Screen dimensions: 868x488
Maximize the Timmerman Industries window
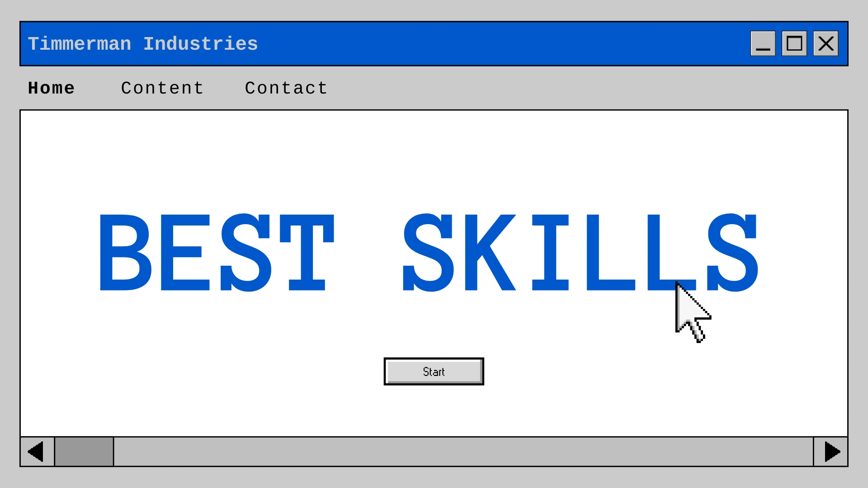coord(794,44)
